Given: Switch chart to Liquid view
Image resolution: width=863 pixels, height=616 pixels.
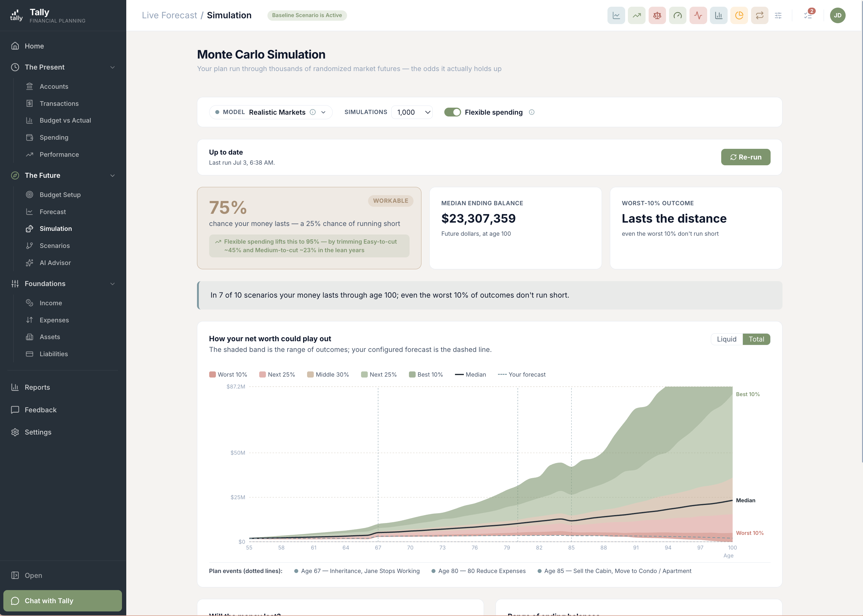Looking at the screenshot, I should [x=726, y=339].
